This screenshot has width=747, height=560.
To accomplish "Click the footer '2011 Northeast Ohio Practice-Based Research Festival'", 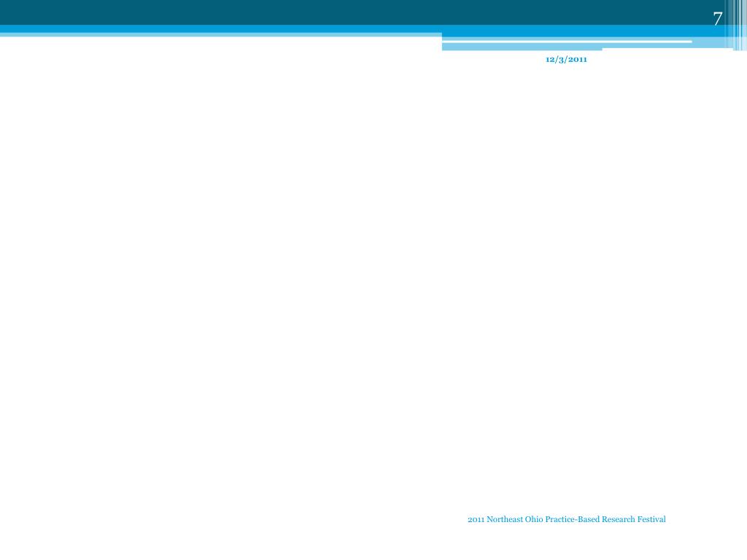I will [x=566, y=519].
